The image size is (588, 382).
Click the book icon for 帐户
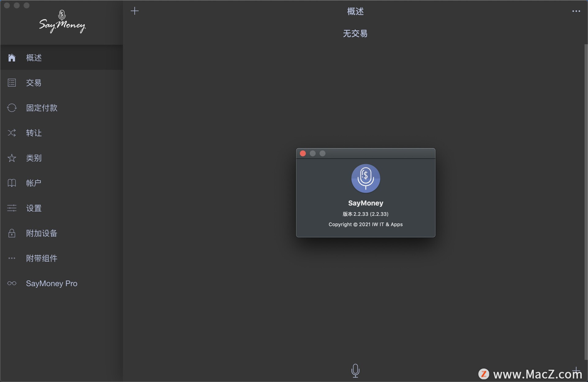pyautogui.click(x=12, y=183)
